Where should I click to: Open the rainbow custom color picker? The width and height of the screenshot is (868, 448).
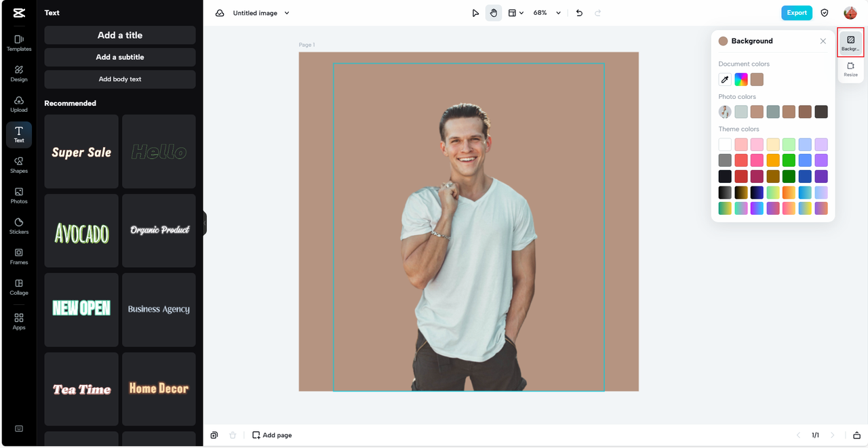[x=741, y=79]
